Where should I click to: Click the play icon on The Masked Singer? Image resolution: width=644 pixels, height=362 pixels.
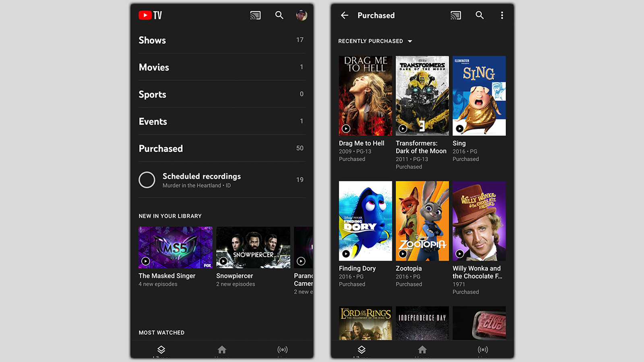pos(146,261)
